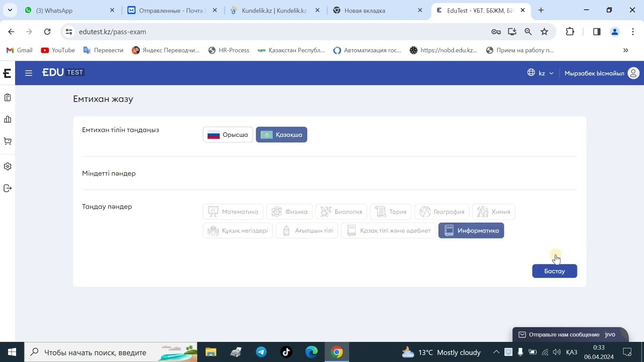This screenshot has width=644, height=362.
Task: Open File Explorer from the taskbar
Action: (210, 352)
